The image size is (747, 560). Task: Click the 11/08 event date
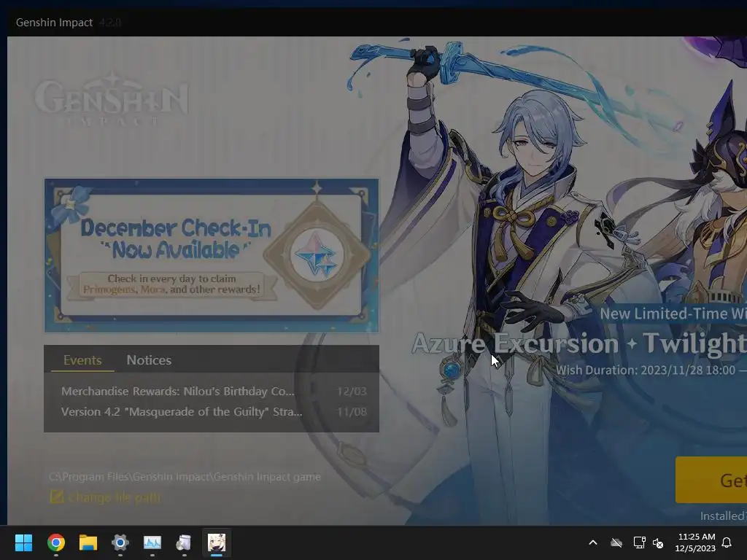(352, 412)
